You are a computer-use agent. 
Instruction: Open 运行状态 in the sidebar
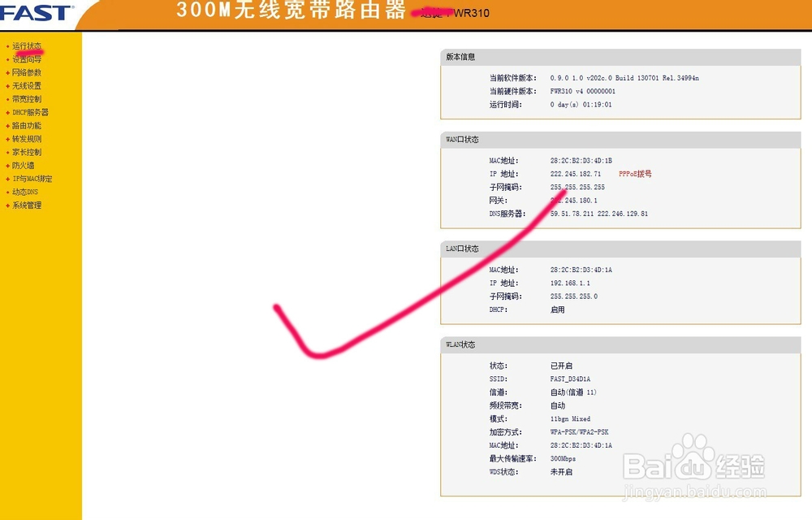click(27, 46)
